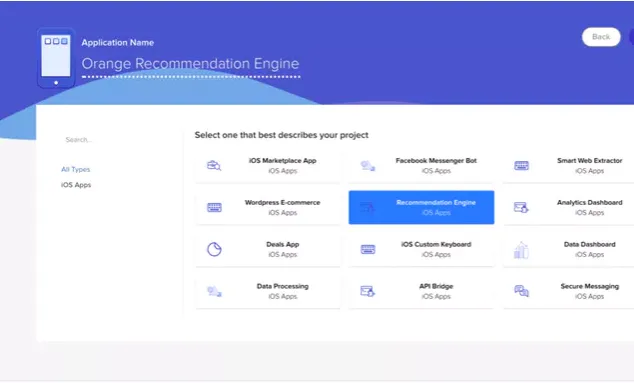The image size is (634, 383).
Task: Click the Data Processing icon
Action: [214, 291]
